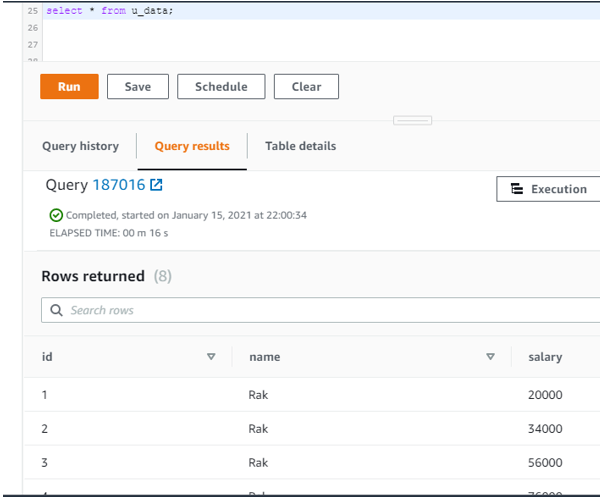Grab the panel resize handle above the tabs
Screen dimensions: 600x497
412,121
